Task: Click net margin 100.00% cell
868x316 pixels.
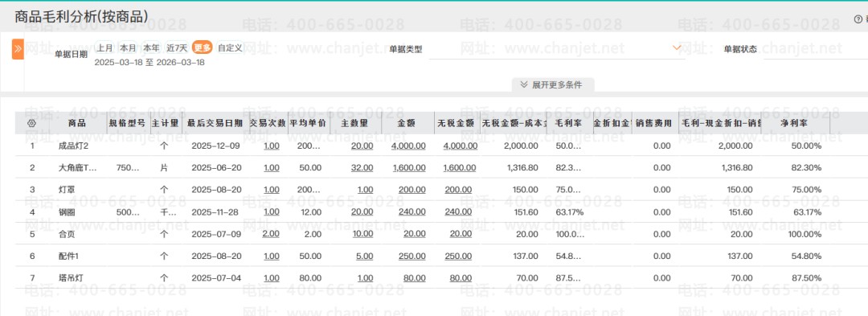Action: pos(805,234)
